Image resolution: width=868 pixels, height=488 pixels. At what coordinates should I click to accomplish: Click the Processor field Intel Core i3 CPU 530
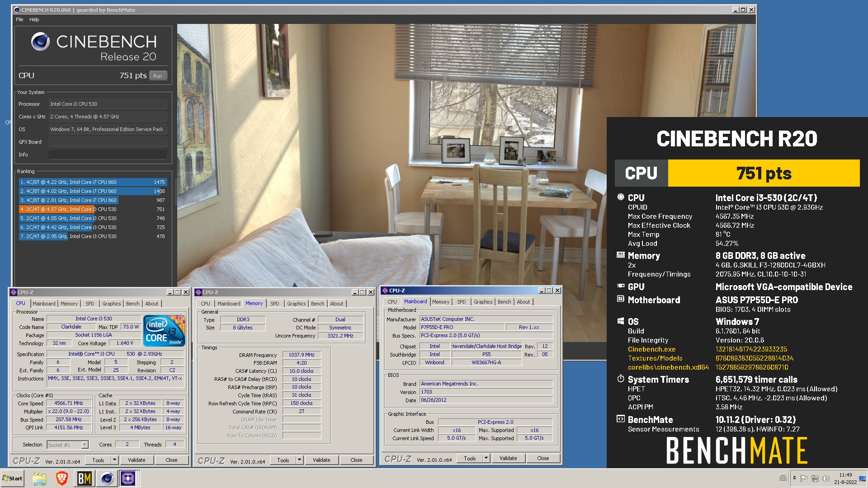pyautogui.click(x=108, y=104)
